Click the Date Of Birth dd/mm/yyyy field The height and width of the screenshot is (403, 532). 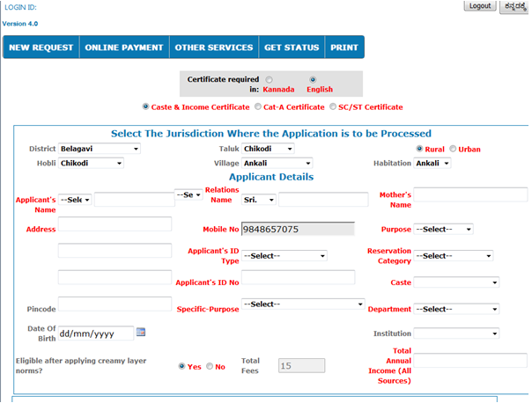point(96,333)
